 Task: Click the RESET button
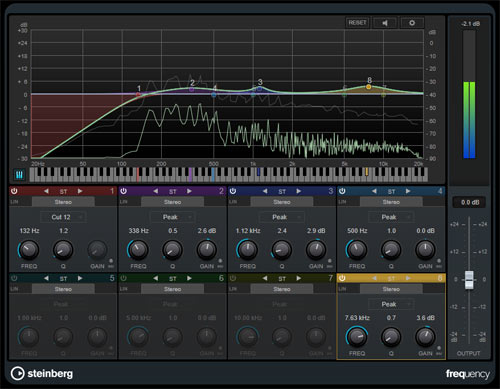357,23
